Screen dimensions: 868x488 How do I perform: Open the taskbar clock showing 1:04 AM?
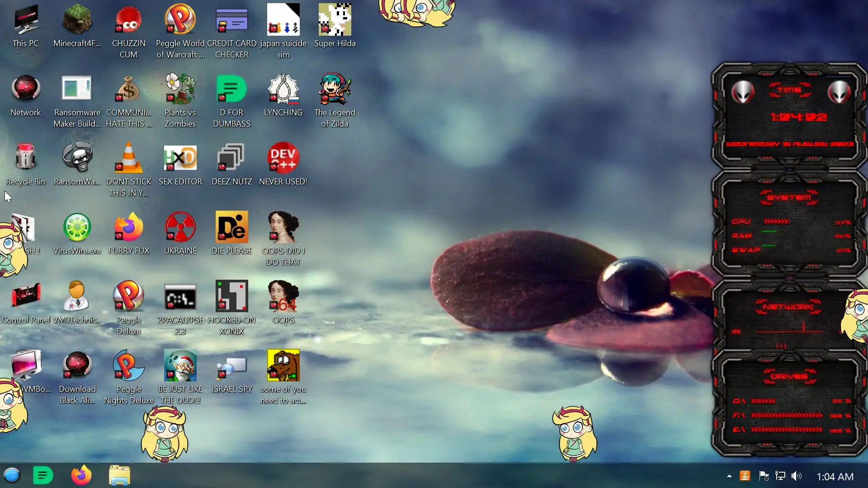[835, 477]
